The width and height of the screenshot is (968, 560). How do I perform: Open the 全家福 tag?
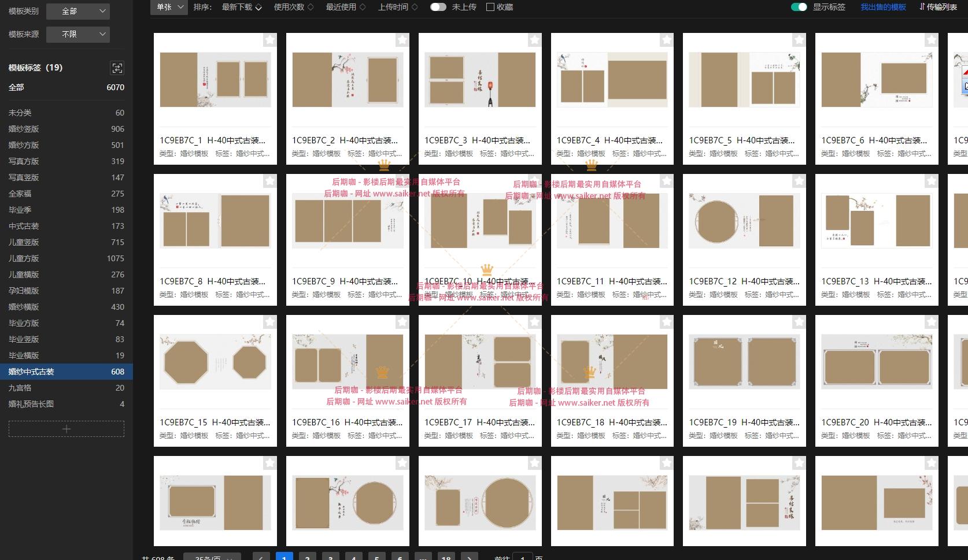pyautogui.click(x=66, y=194)
